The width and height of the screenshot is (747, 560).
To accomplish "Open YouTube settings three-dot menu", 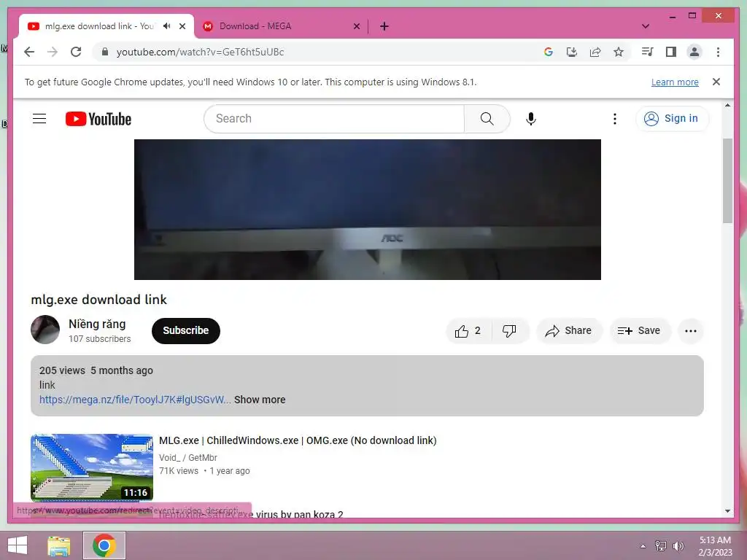I will coord(614,119).
